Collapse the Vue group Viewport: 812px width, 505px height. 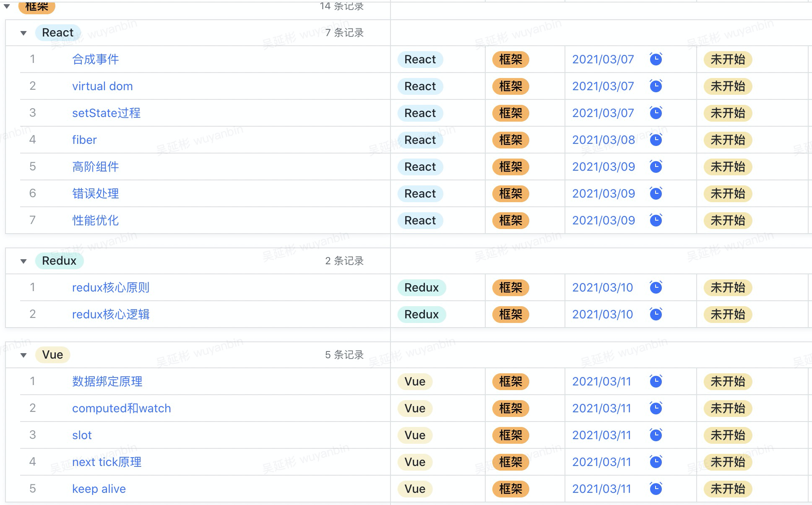point(23,355)
